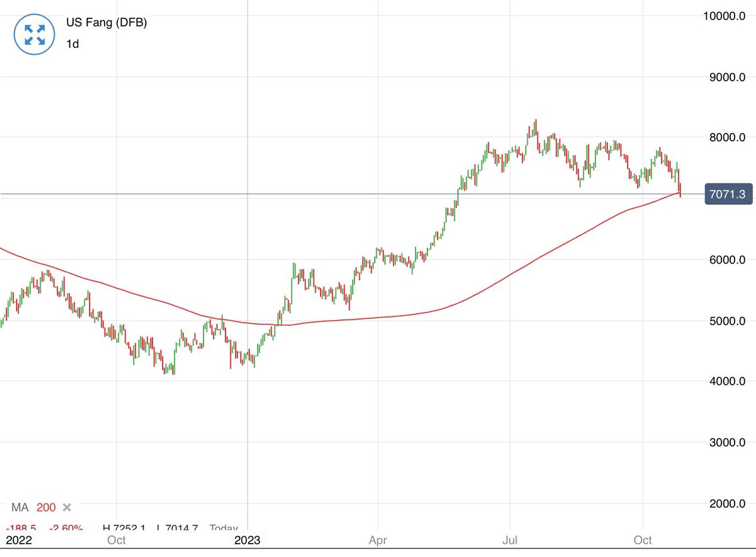The image size is (756, 557).
Task: Click the 10000.0 price axis label
Action: [x=724, y=16]
